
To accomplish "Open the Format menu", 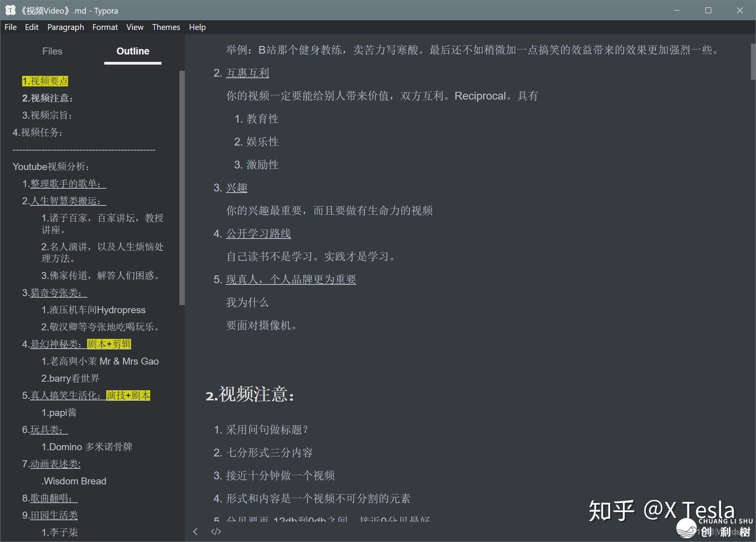I will pyautogui.click(x=105, y=27).
